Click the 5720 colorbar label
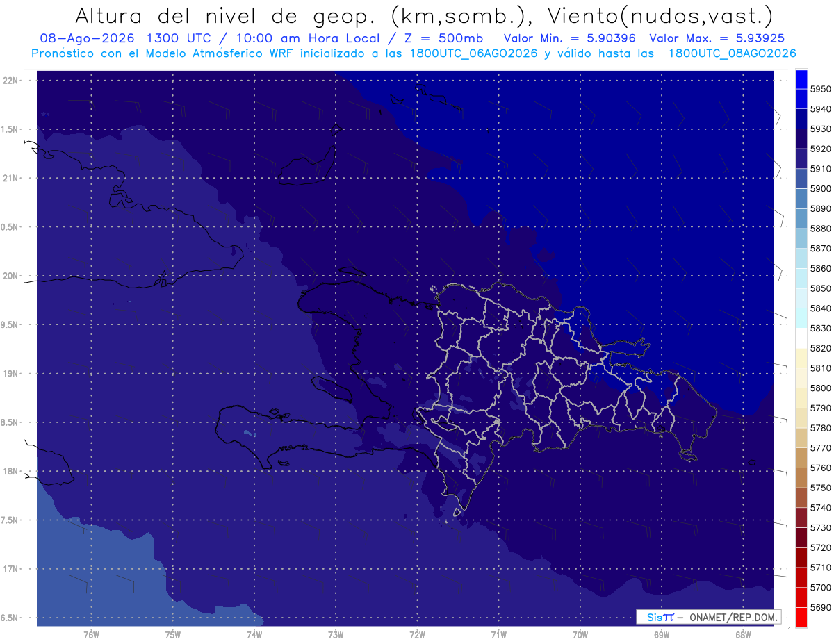This screenshot has height=644, width=834. pos(820,547)
